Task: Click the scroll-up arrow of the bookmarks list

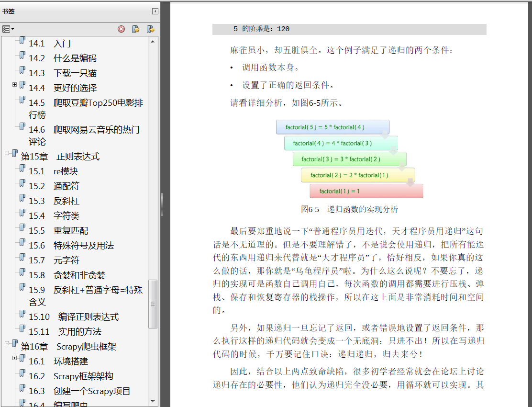Action: [x=153, y=41]
